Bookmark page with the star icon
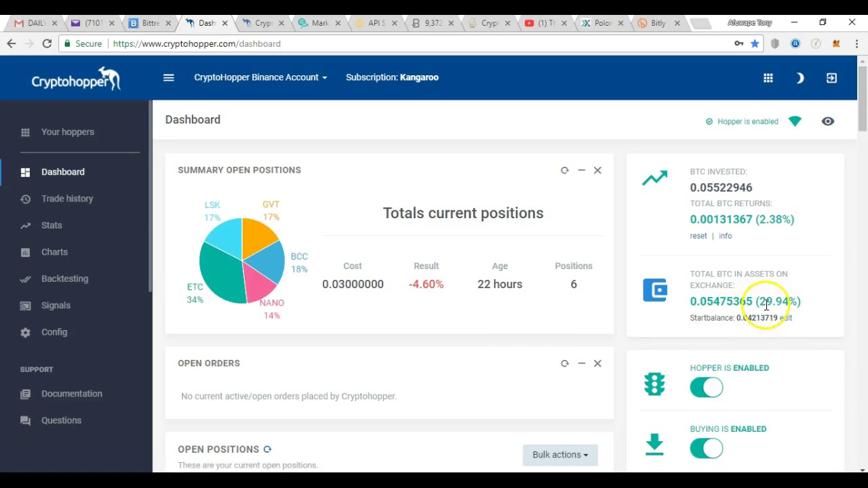The image size is (868, 488). pos(754,43)
